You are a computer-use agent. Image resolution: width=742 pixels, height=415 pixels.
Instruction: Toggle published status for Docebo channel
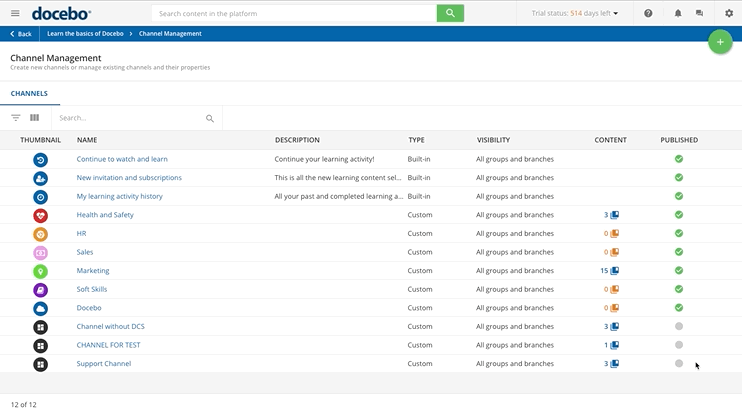679,308
